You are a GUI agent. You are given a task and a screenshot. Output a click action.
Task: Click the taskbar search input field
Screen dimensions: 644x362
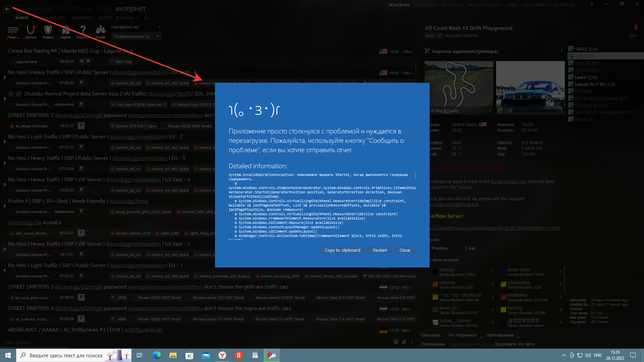click(x=74, y=355)
